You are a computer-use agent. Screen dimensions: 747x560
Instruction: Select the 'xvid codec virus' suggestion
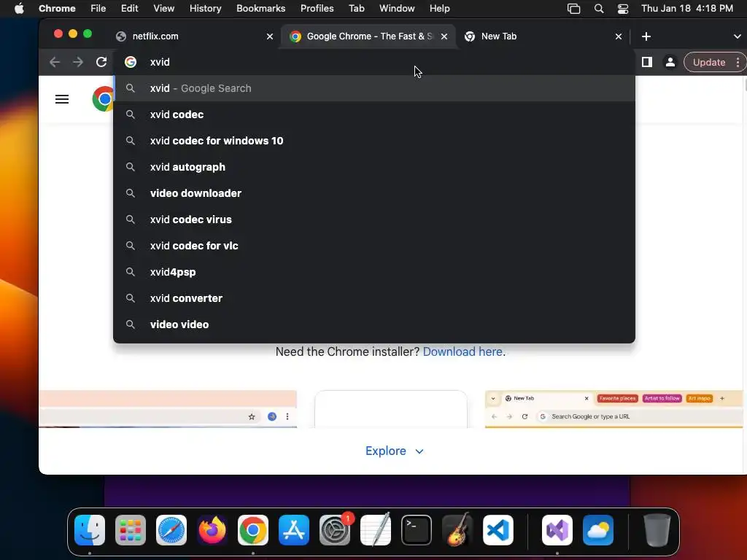coord(374,219)
